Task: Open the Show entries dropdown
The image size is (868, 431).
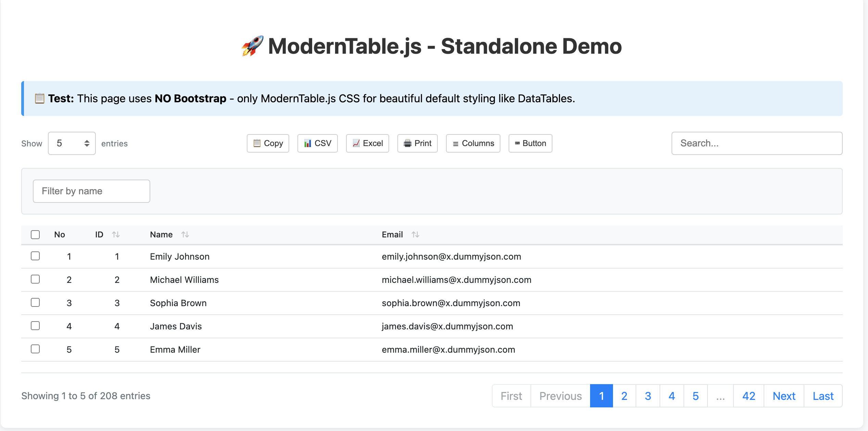Action: click(72, 143)
